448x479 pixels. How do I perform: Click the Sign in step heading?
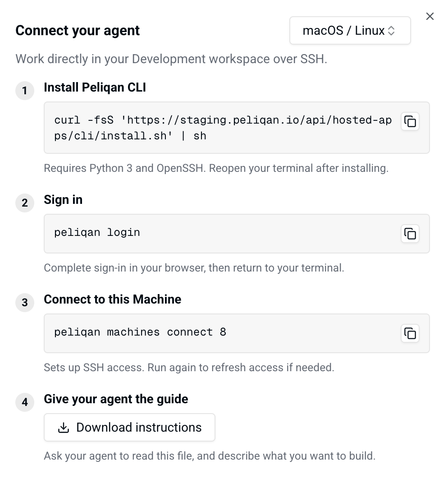point(63,200)
